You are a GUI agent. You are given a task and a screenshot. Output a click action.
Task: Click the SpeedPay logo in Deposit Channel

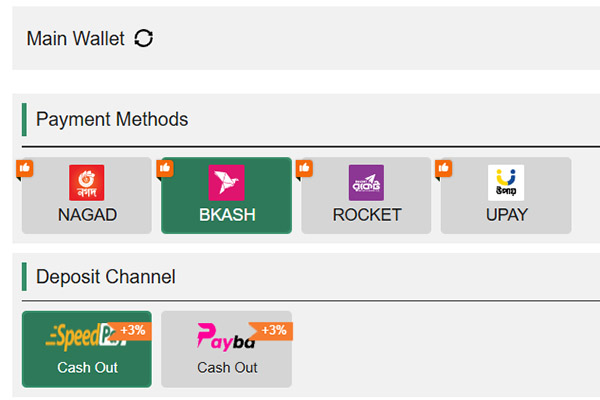point(80,337)
